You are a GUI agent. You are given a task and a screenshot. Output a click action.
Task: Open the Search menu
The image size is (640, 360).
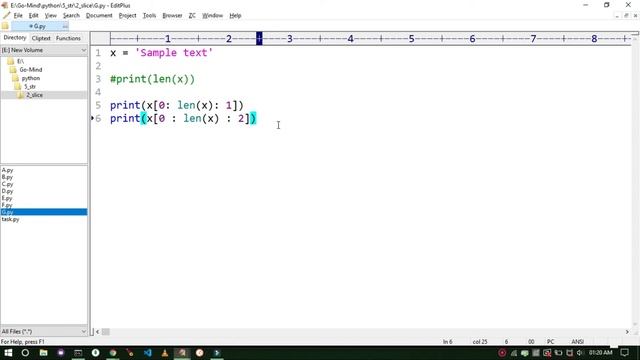tap(71, 16)
